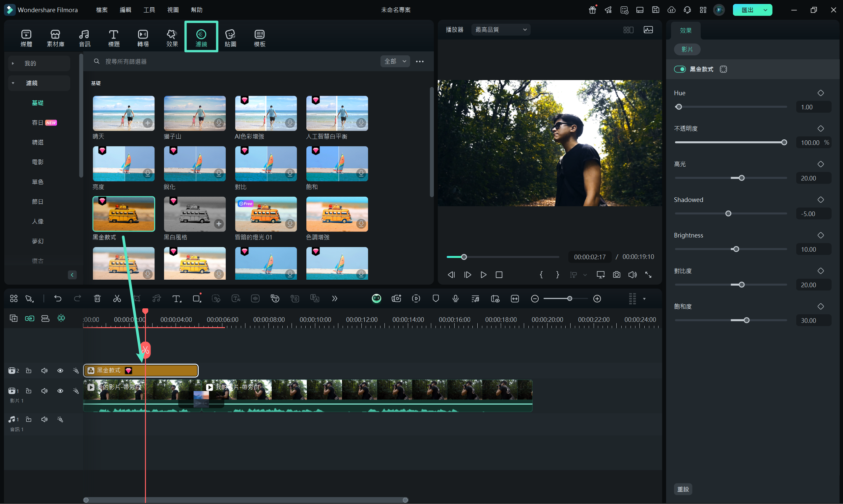Open the 最高品質 playback quality dropdown
Screen dimensions: 843x504
[501, 30]
